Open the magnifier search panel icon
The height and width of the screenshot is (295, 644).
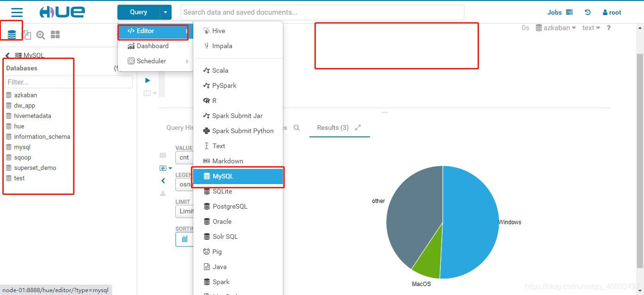pos(41,35)
